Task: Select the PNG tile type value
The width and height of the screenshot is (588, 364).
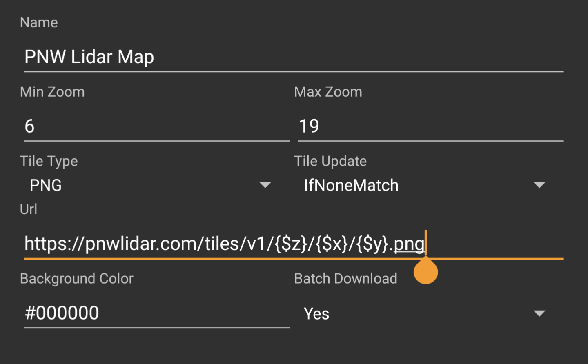Action: pyautogui.click(x=46, y=186)
